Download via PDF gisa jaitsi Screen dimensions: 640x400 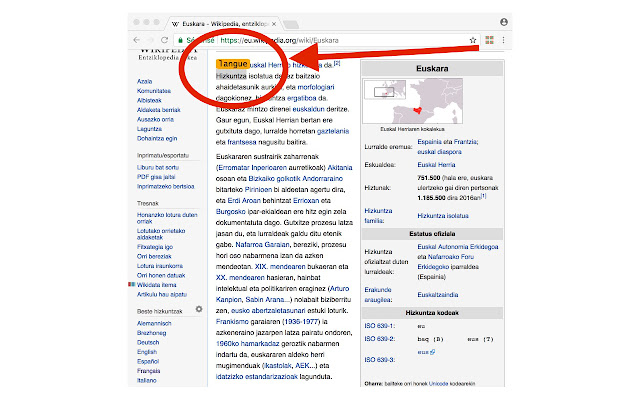[x=156, y=177]
